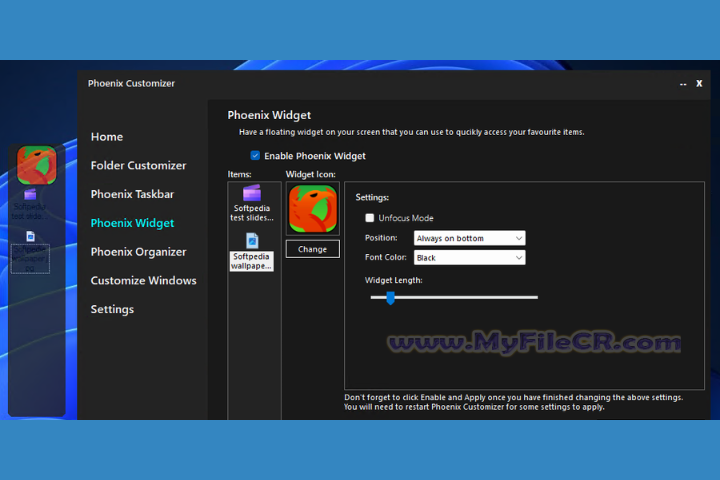Click the Phoenix Customizer window title
Viewport: 720px width, 480px height.
[x=131, y=84]
